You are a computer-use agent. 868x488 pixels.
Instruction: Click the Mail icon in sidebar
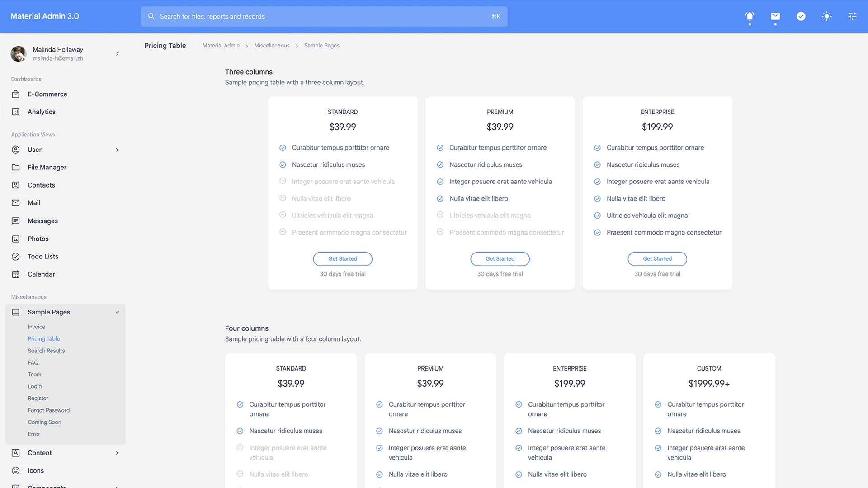coord(16,203)
